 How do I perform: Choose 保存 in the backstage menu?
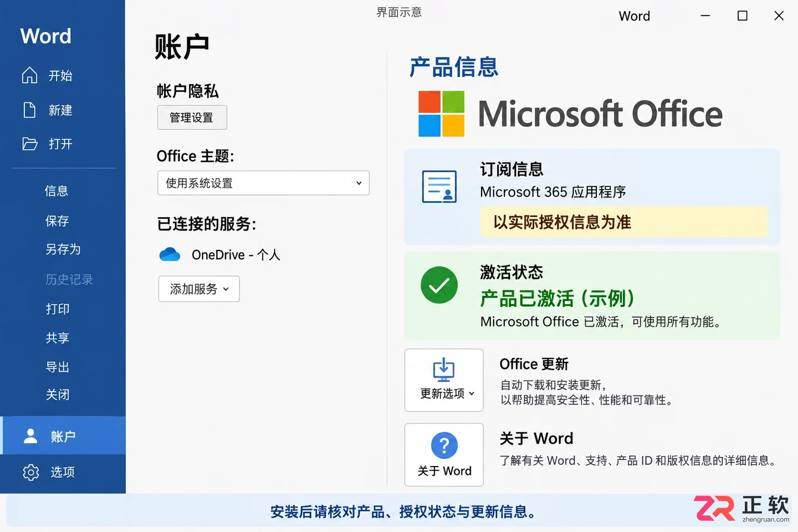tap(57, 221)
